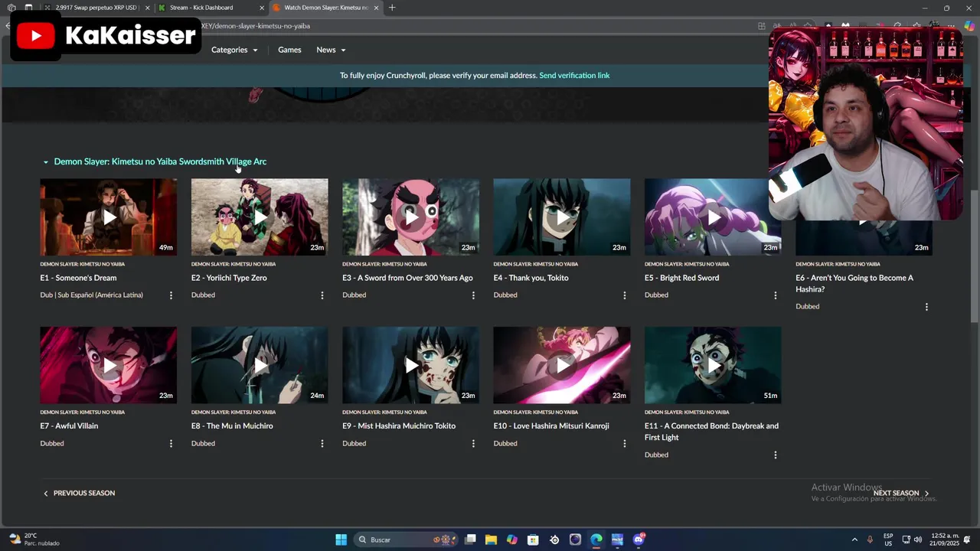Close the Watch Demon Slayer tab
980x551 pixels.
pos(376,8)
